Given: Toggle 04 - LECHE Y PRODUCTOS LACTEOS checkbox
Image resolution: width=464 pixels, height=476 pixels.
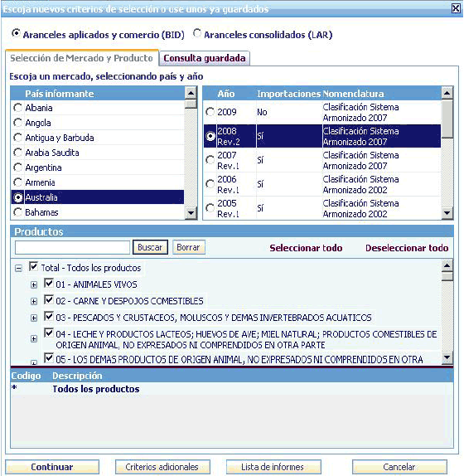Looking at the screenshot, I should 49,333.
